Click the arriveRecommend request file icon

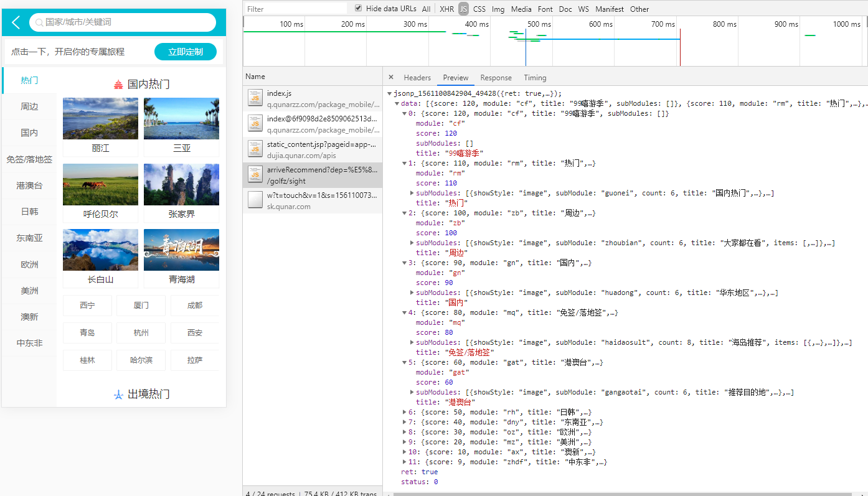pos(255,174)
